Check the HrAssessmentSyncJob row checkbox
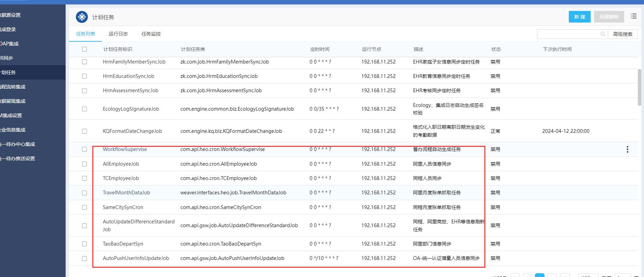Viewport: 644px width, 277px height. 84,91
